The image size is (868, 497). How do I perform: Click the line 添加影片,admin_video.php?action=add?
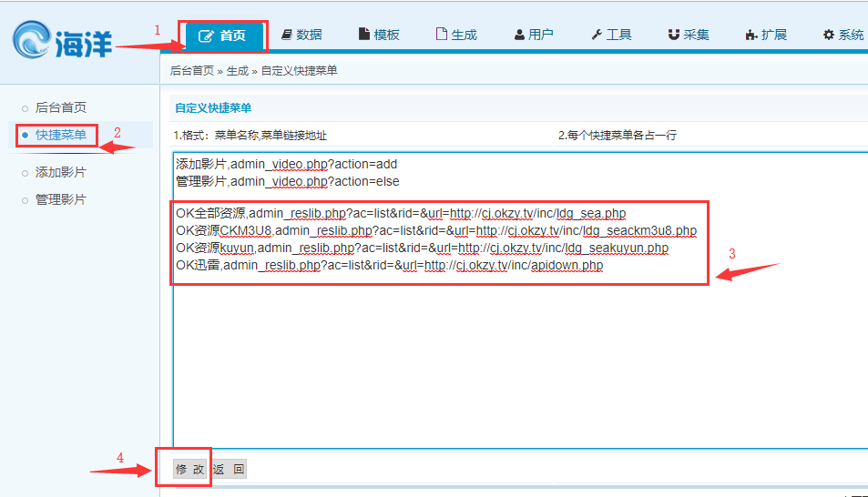click(x=286, y=165)
